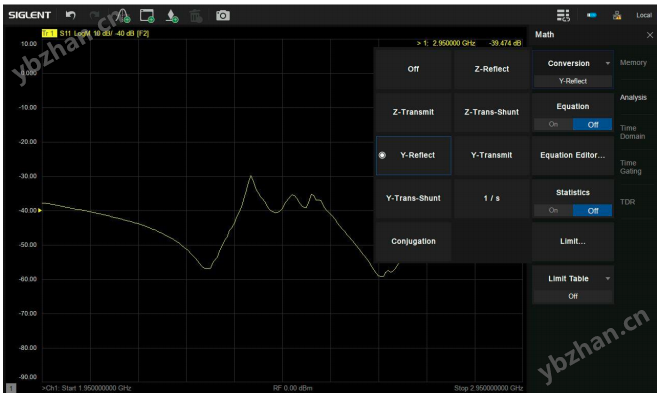The image size is (661, 397).
Task: Click the S11 measurement label
Action: 65,33
